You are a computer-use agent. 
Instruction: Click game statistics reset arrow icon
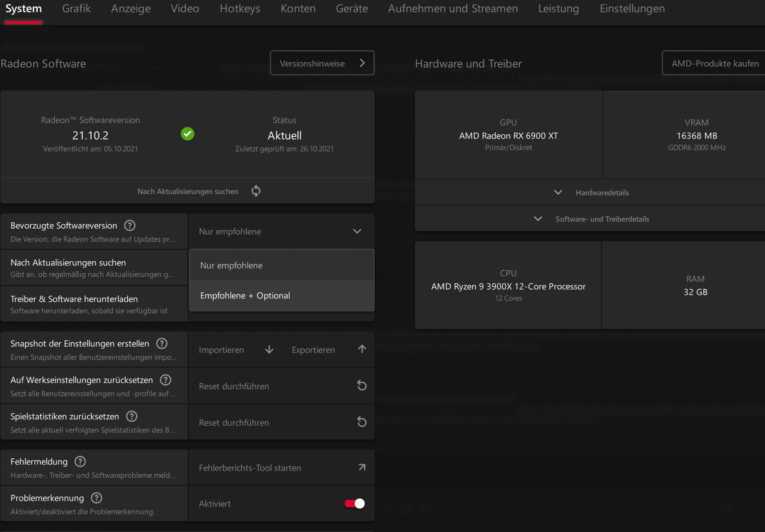[x=362, y=422]
